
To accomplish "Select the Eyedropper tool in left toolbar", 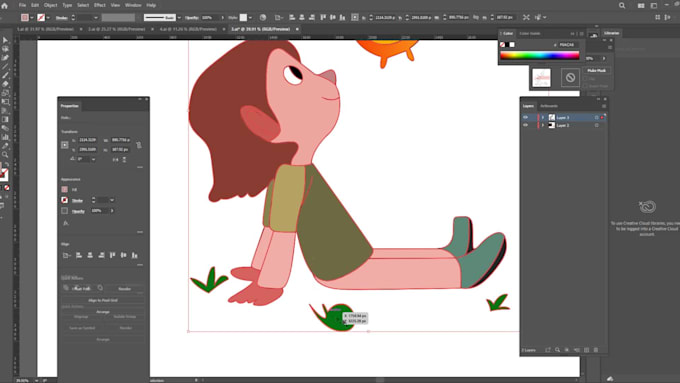I will tap(5, 146).
